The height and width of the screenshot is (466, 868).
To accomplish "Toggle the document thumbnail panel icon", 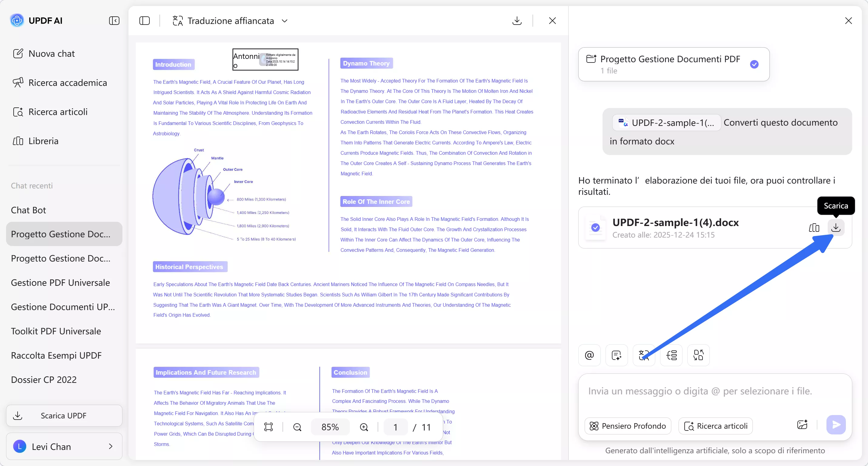I will point(145,21).
